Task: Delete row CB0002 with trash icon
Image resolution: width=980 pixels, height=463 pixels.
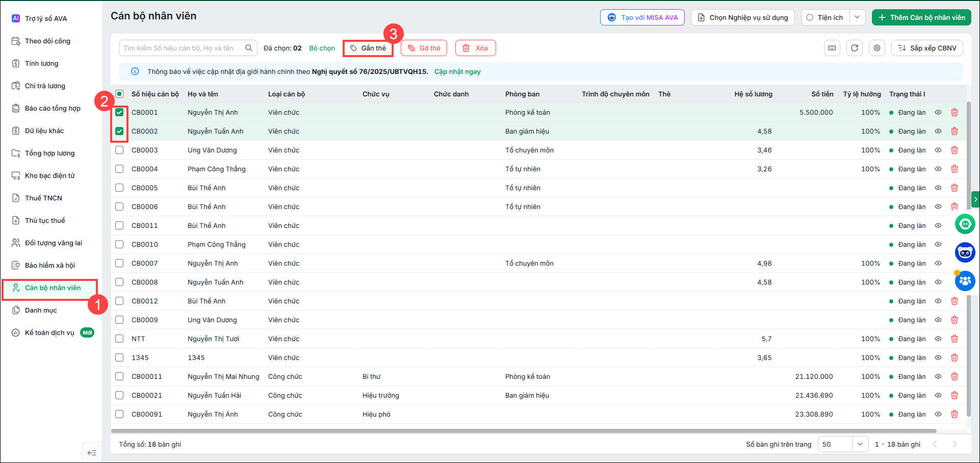Action: 955,131
